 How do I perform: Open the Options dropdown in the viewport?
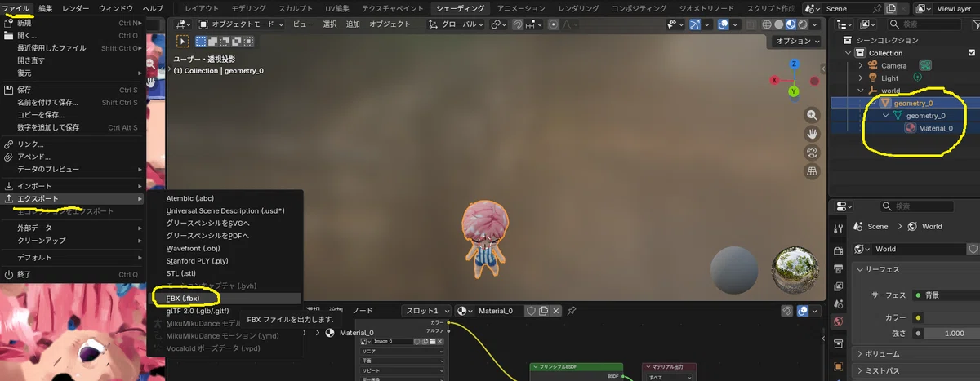[795, 41]
